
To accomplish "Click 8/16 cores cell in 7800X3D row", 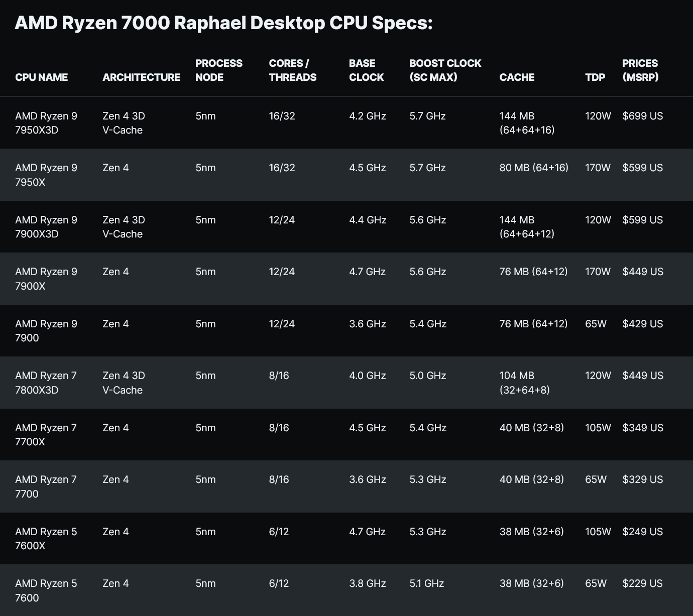I will pyautogui.click(x=279, y=376).
